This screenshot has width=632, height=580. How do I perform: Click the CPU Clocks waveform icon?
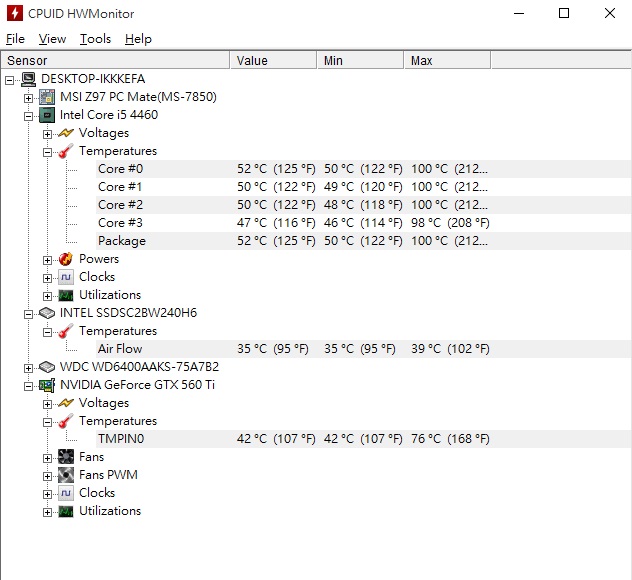click(66, 277)
